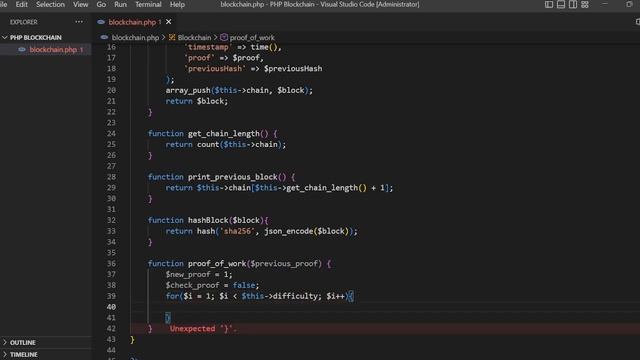The width and height of the screenshot is (640, 360).
Task: Restore the VS Code window size
Action: [x=629, y=4]
